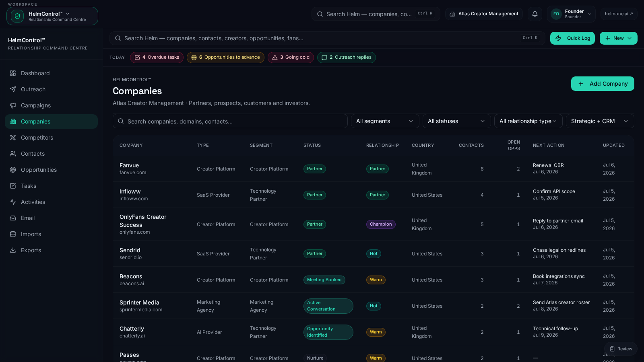The height and width of the screenshot is (362, 644).
Task: Expand the HelmControl workspace switcher
Action: tap(52, 16)
